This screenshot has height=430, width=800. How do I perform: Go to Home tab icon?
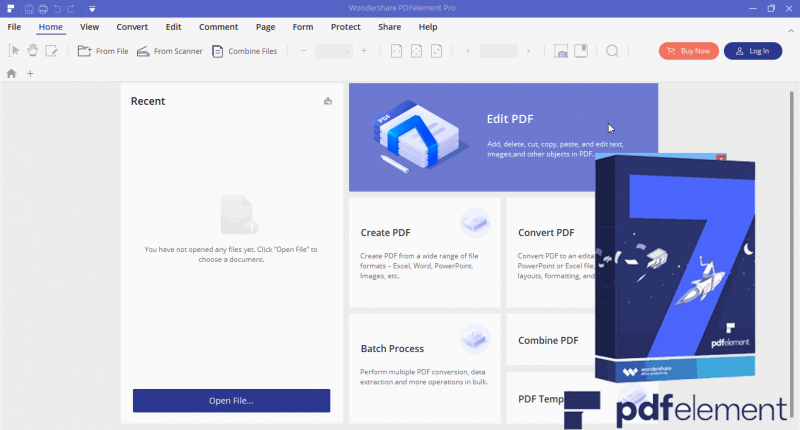coord(11,73)
